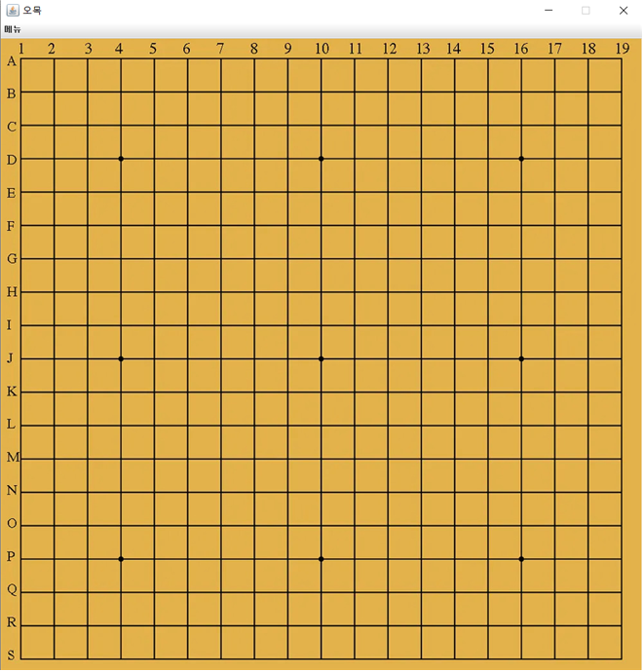Screen dimensions: 644x672
Task: Click column label 19 above the board
Action: click(623, 49)
